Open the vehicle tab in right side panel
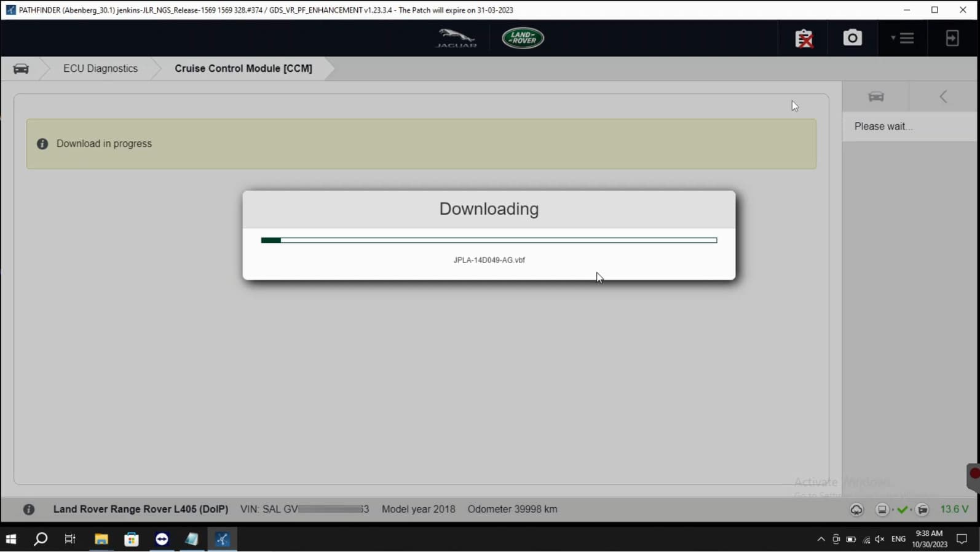 click(x=875, y=97)
